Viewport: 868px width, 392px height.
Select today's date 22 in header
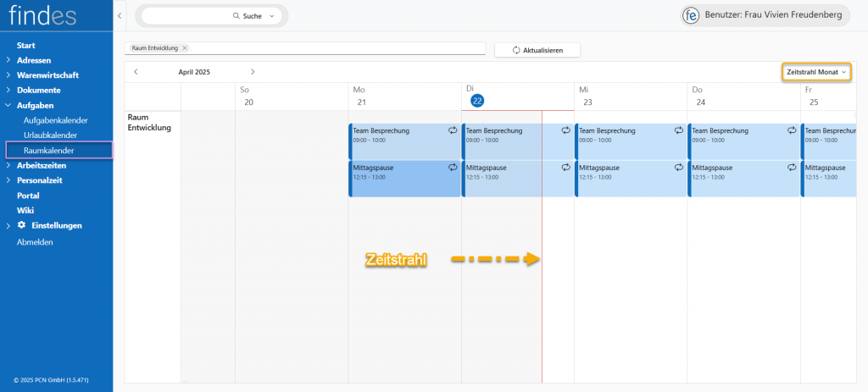tap(477, 101)
